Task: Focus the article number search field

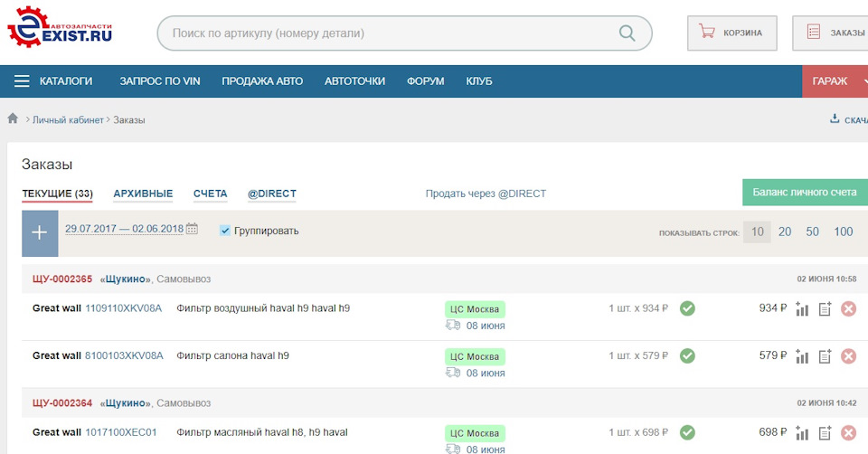Action: [389, 33]
